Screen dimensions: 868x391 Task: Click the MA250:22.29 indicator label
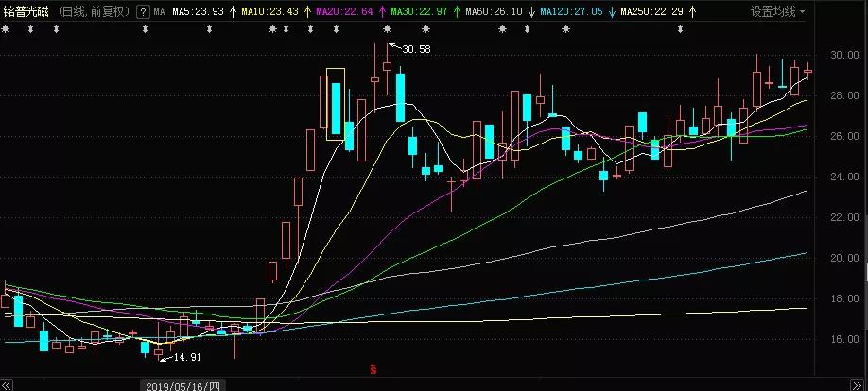click(x=652, y=12)
